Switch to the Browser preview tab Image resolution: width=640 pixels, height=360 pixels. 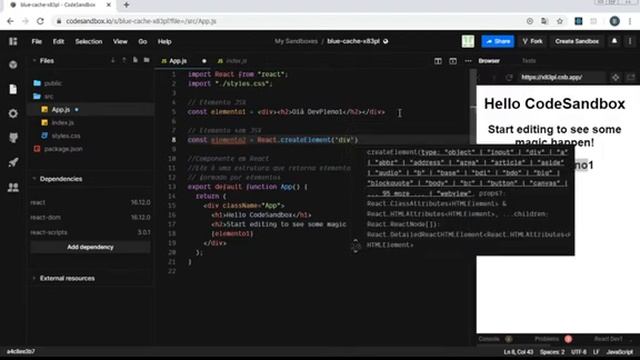click(489, 61)
